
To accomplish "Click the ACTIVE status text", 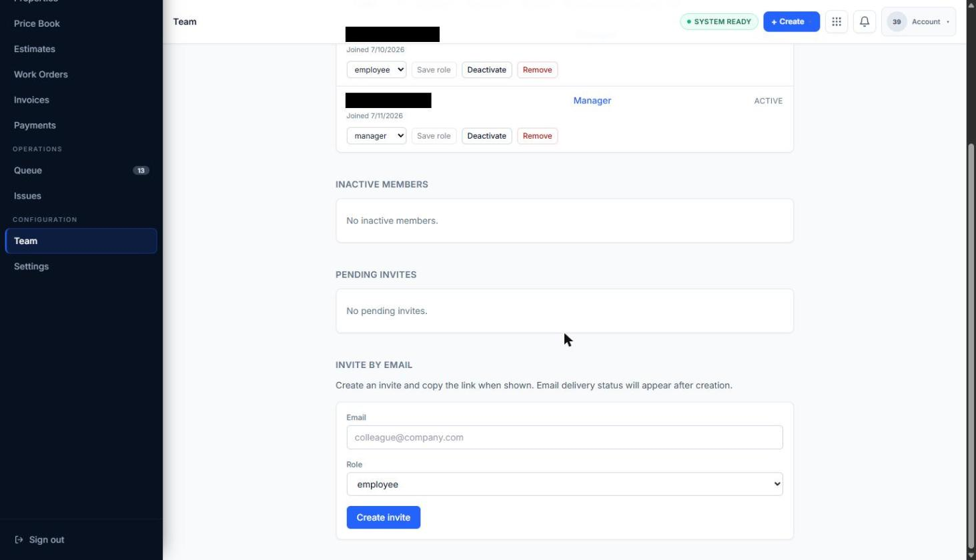I will [x=769, y=101].
